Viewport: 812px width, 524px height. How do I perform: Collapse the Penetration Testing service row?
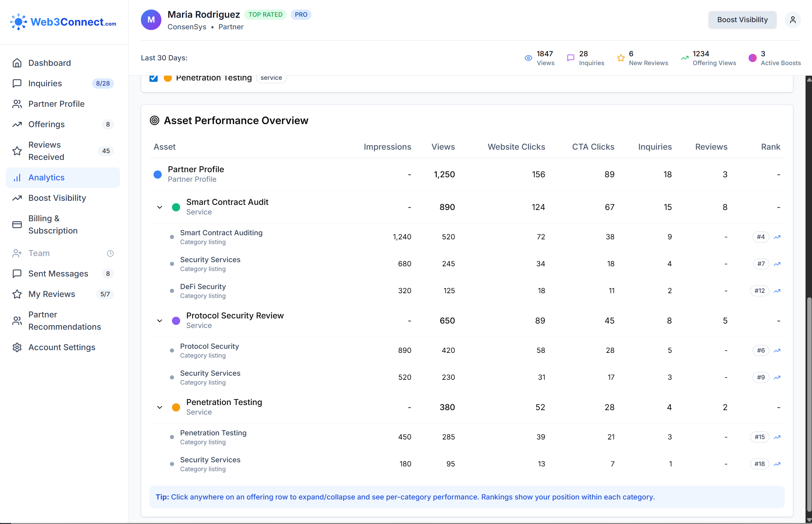click(159, 407)
